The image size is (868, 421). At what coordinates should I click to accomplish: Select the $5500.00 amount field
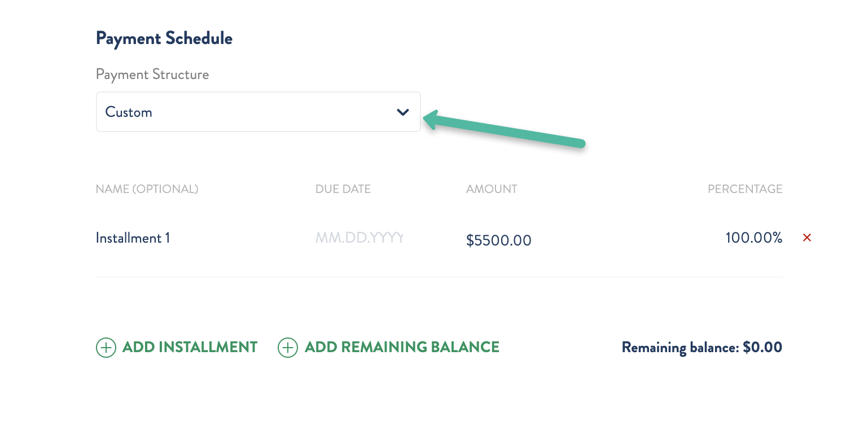point(499,241)
